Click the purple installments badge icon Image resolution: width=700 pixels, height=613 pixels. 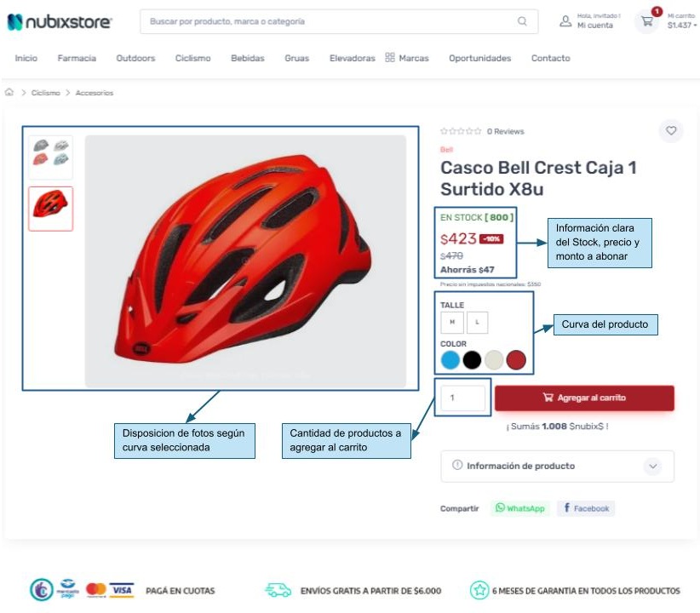(42, 590)
